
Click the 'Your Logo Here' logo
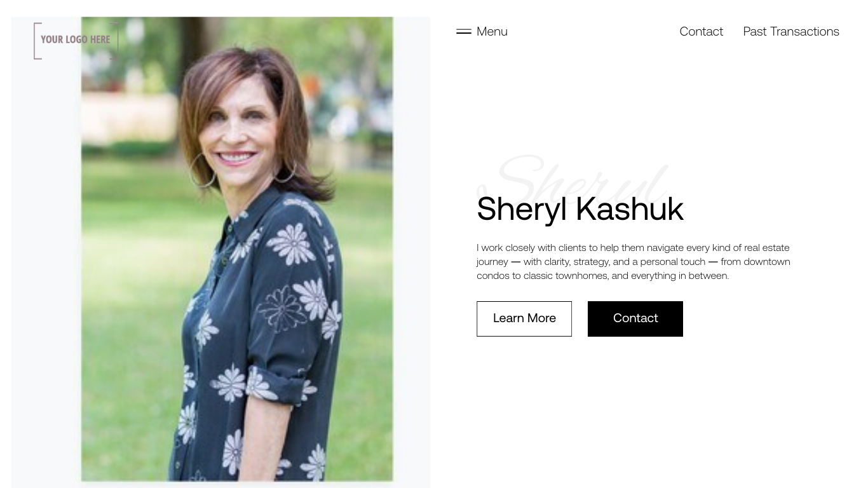(76, 41)
